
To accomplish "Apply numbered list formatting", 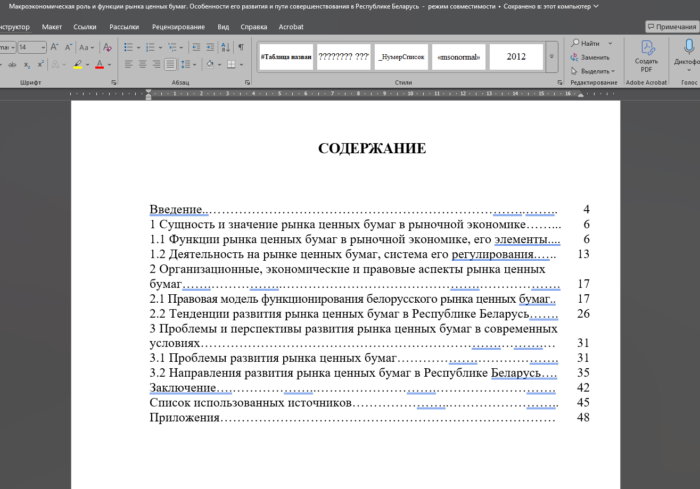I will coord(150,47).
